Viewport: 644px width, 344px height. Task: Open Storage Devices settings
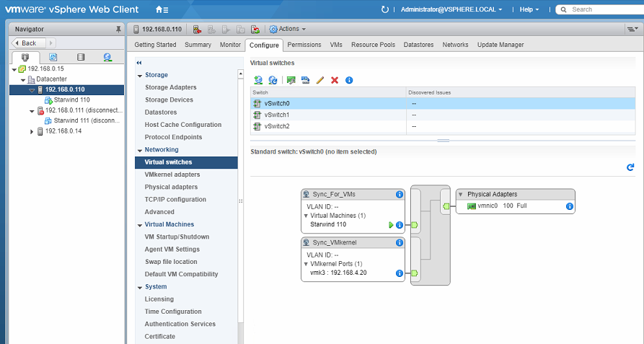(169, 100)
